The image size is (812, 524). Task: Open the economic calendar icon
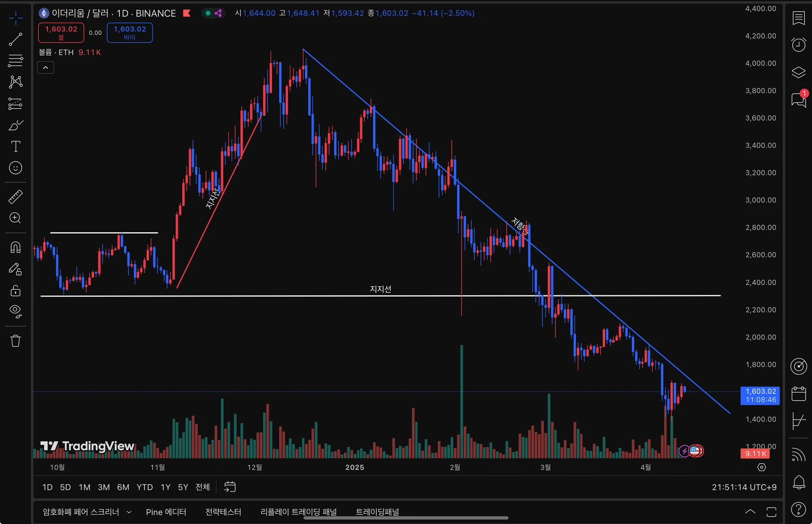(x=798, y=393)
